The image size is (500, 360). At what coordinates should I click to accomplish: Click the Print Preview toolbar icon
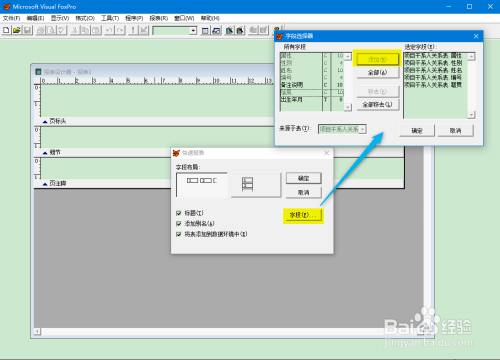tap(51, 30)
